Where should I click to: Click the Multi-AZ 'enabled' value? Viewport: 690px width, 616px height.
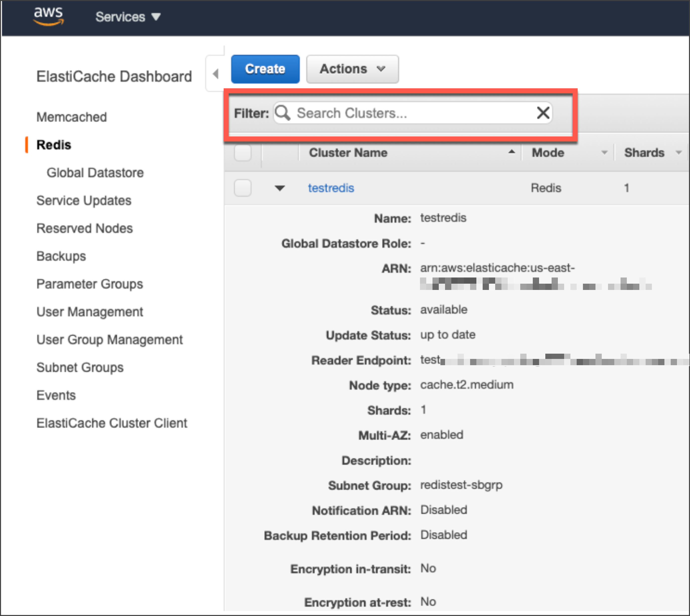[442, 435]
